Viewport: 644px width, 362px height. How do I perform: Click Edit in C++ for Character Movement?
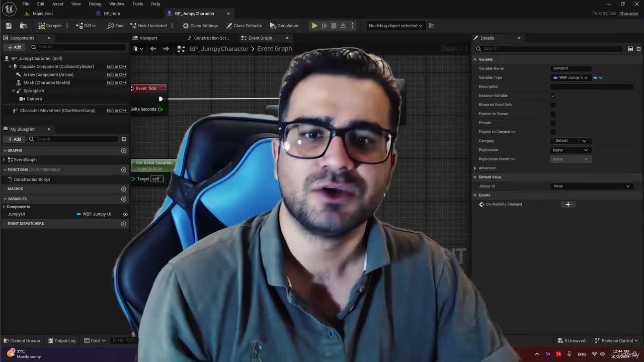116,111
